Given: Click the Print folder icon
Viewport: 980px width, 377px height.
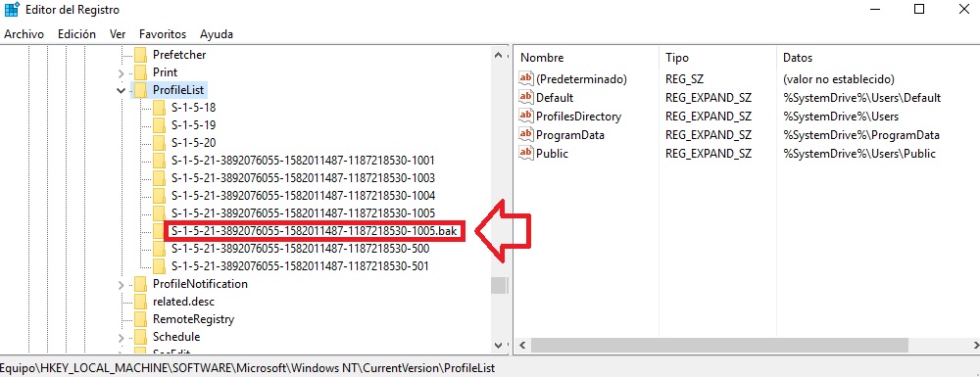Looking at the screenshot, I should [x=140, y=72].
